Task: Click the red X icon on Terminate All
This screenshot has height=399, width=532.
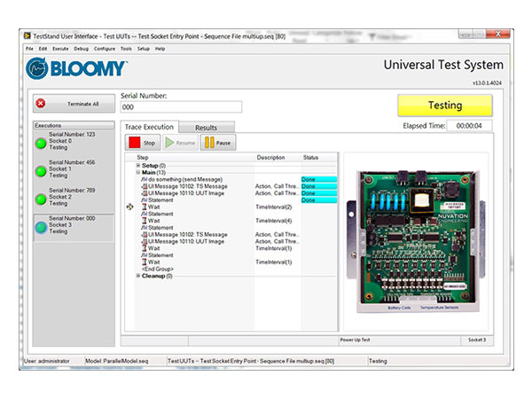Action: (x=41, y=103)
